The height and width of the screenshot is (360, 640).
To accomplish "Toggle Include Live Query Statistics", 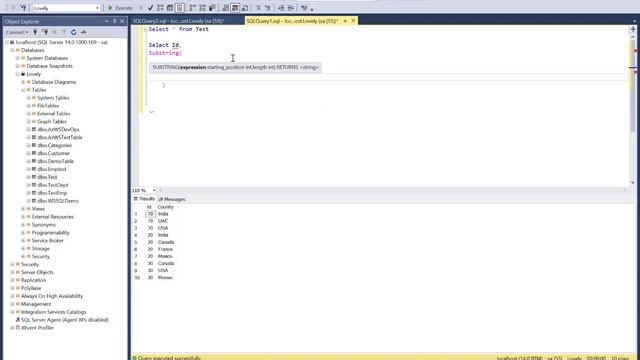I will pos(202,8).
